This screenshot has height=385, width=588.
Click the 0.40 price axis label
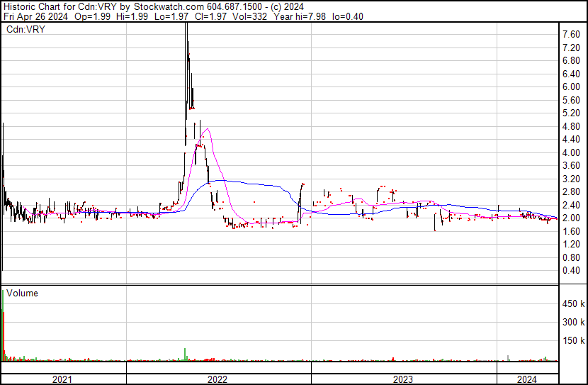571,271
